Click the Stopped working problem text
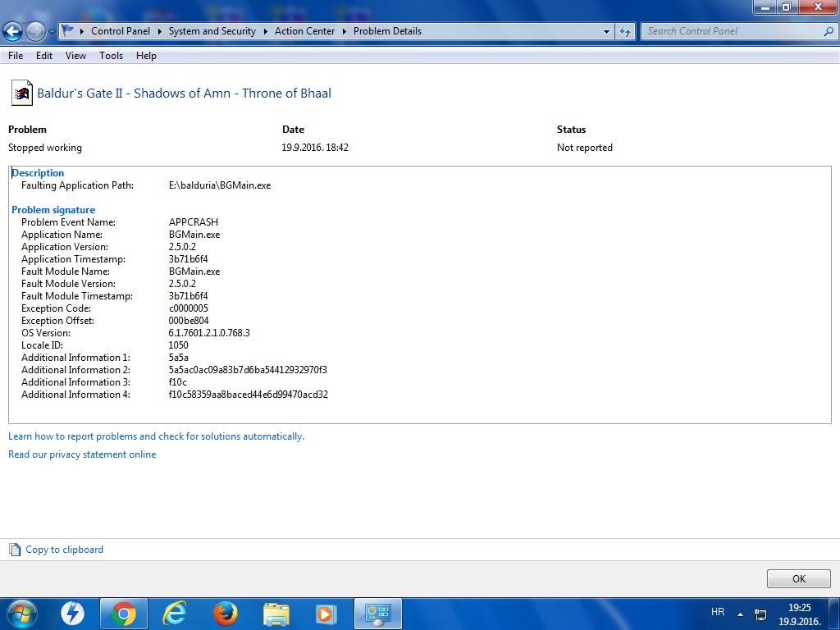The height and width of the screenshot is (630, 840). coord(45,148)
